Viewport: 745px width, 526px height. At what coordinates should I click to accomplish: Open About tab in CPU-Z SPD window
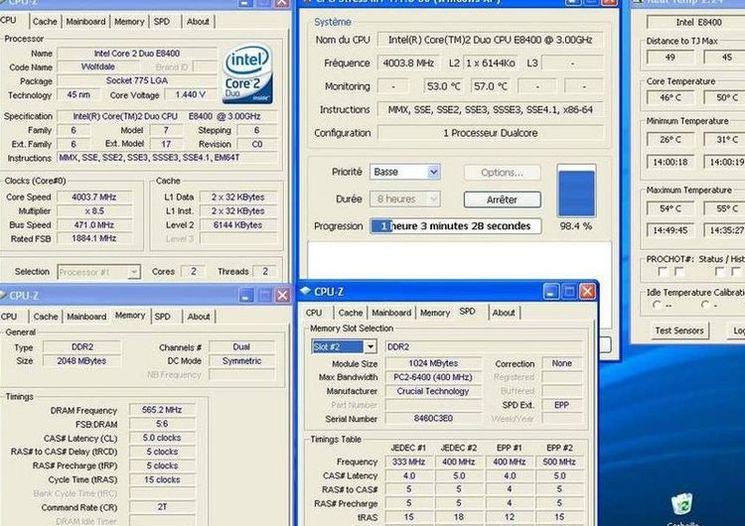click(504, 313)
